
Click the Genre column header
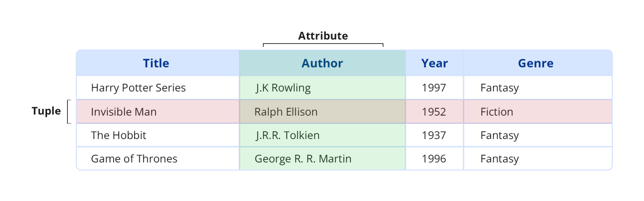click(535, 63)
